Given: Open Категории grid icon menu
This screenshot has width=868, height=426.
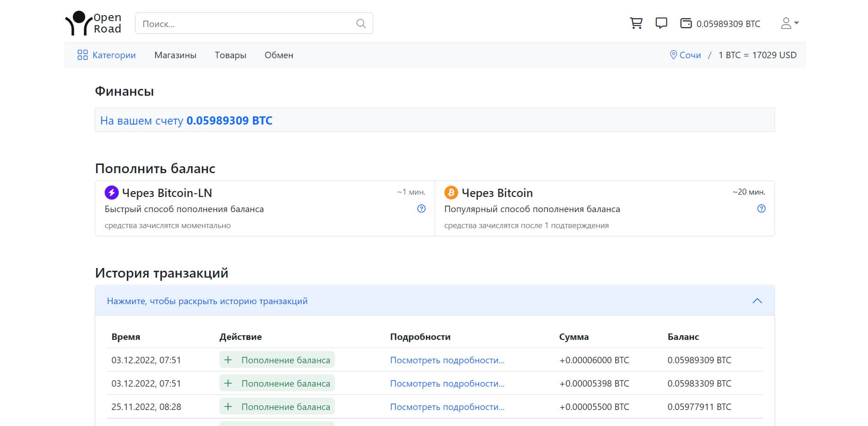Looking at the screenshot, I should (x=82, y=55).
